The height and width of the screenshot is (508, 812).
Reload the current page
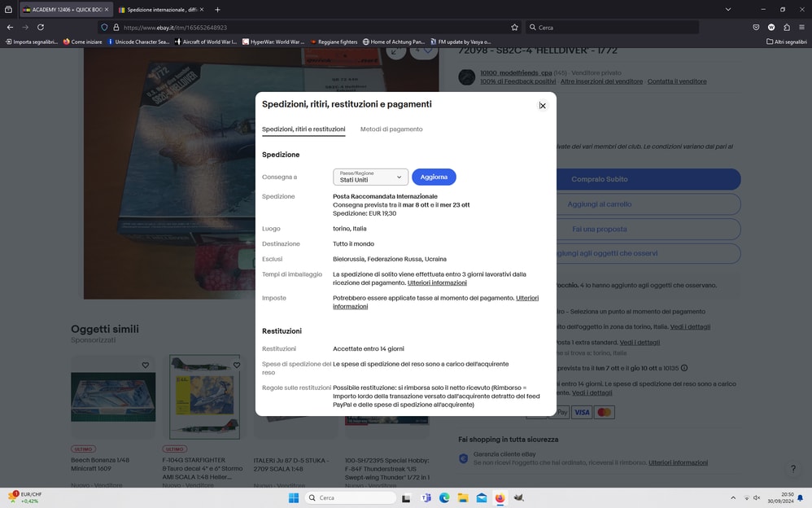(x=41, y=27)
